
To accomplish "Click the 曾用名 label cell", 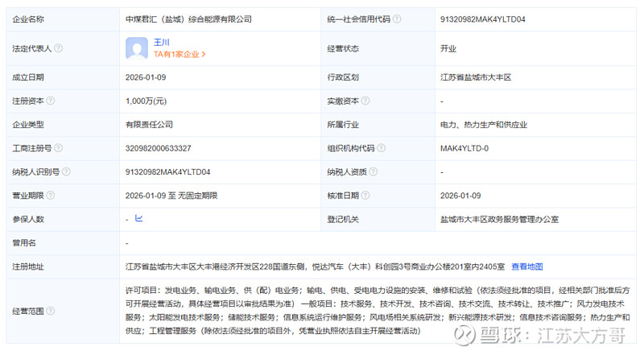I will point(63,243).
